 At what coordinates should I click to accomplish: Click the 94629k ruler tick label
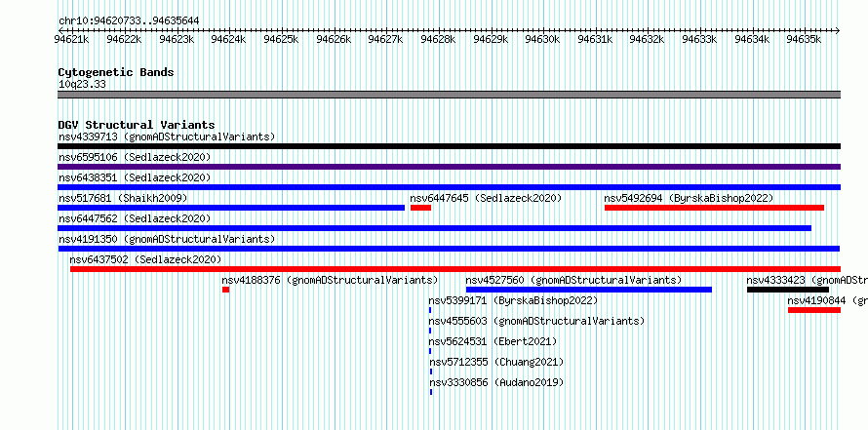491,39
